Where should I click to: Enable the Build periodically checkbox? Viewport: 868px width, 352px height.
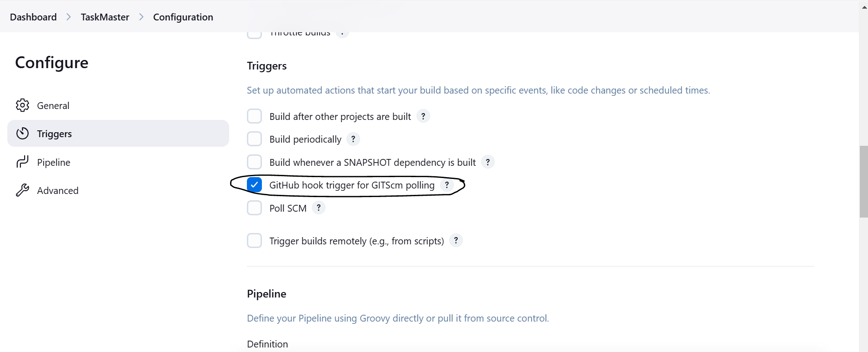255,139
